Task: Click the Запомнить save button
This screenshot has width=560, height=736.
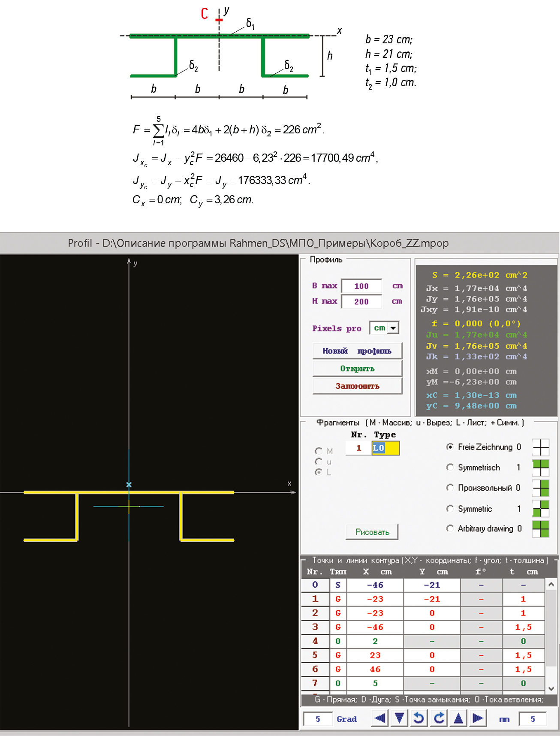Action: click(357, 386)
